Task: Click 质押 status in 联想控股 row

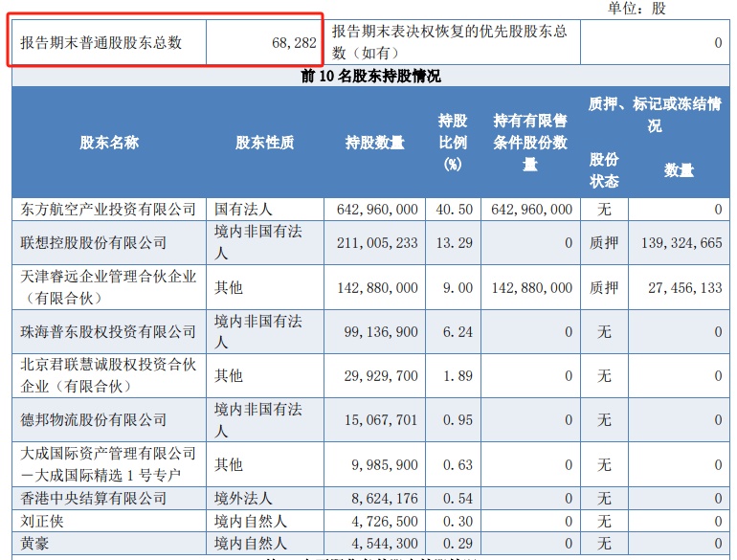Action: 604,242
